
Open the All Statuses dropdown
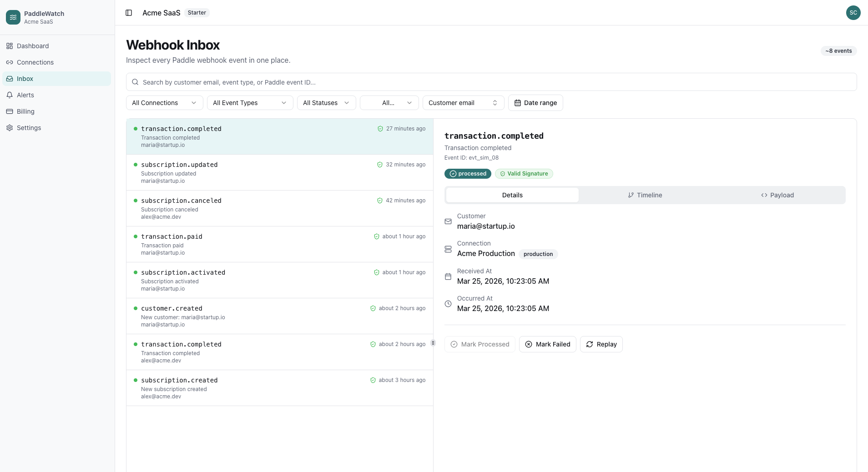[x=326, y=103]
